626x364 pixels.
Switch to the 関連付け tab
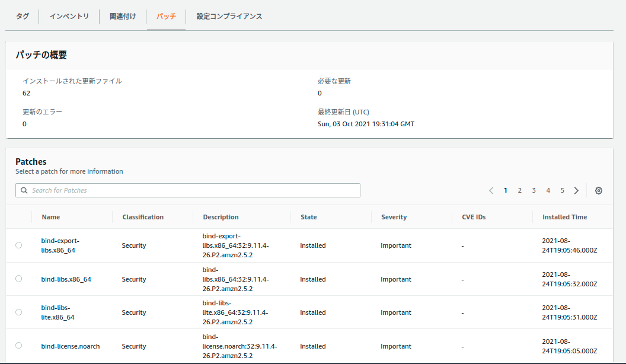pyautogui.click(x=123, y=17)
